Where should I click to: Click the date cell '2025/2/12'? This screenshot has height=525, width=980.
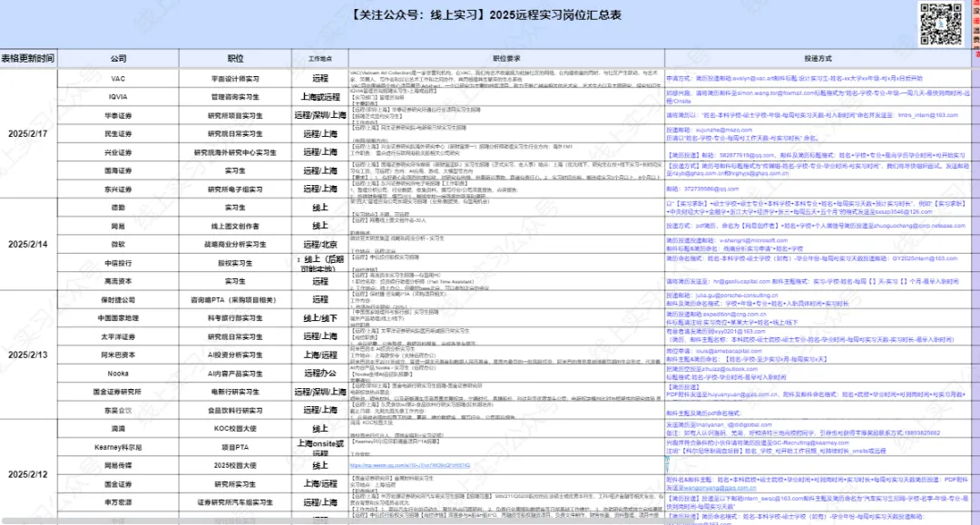28,474
